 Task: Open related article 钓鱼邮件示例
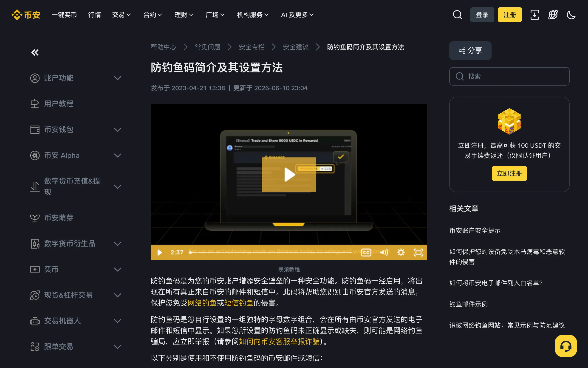(468, 304)
